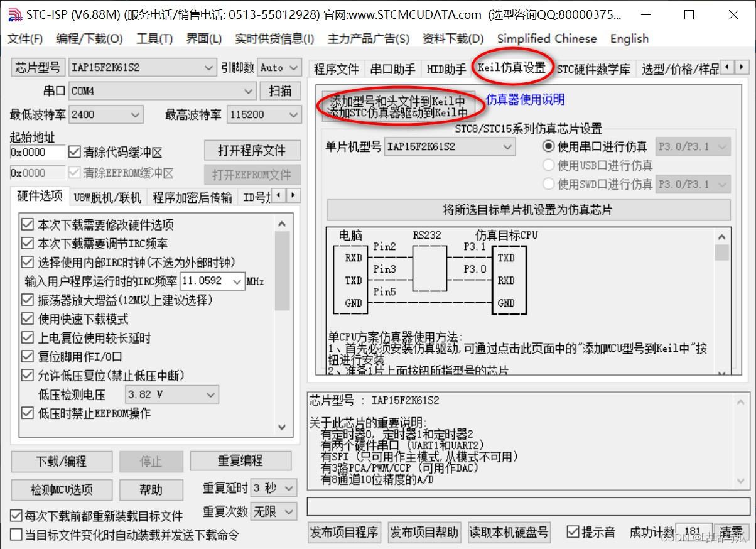
Task: Click the 芯片型号 button
Action: click(38, 68)
